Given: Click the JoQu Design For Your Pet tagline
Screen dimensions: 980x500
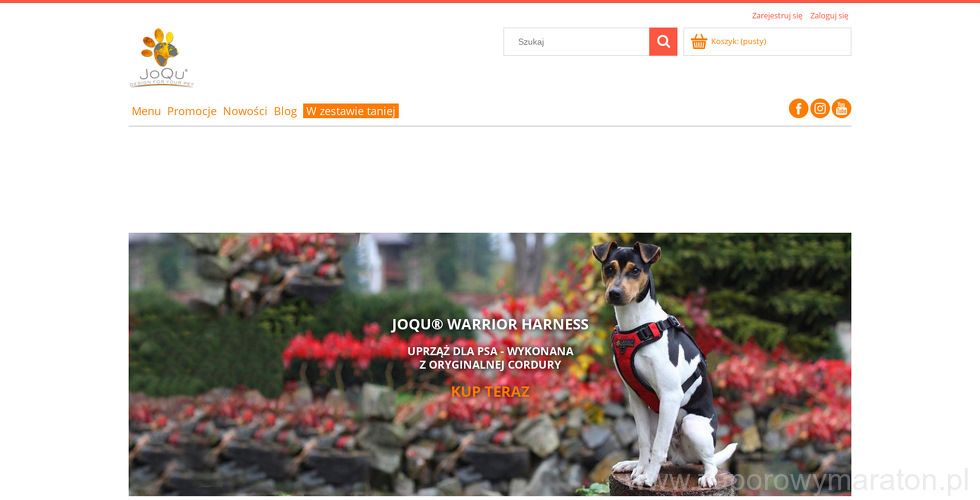Looking at the screenshot, I should [x=161, y=84].
